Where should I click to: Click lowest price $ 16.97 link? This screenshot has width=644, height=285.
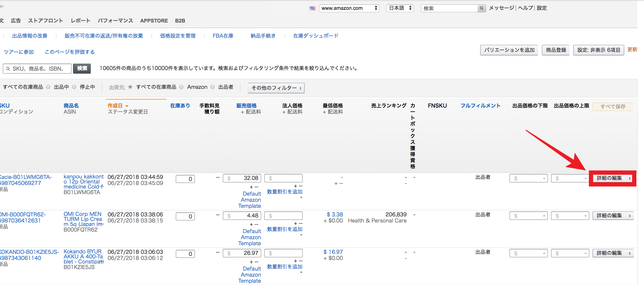333,252
